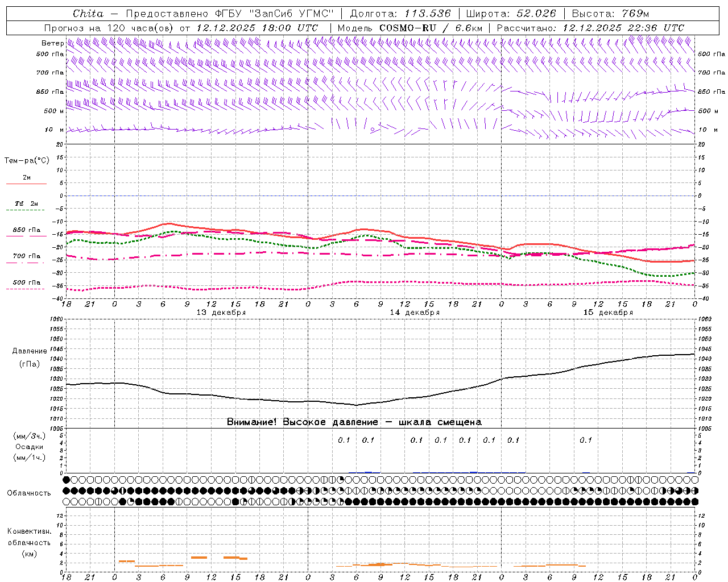Viewport: 728px width, 582px height.
Task: Click the "Долгота: 113.536" header value
Action: [400, 14]
